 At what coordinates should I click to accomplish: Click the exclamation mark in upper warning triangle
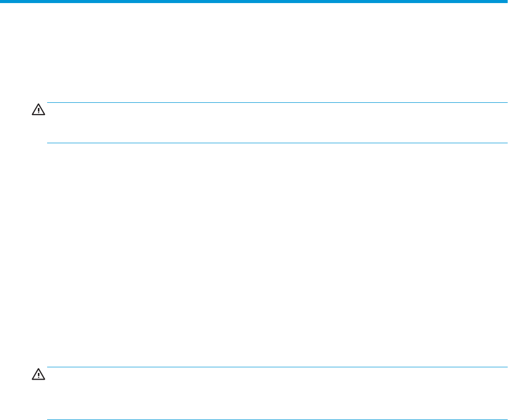tap(38, 111)
